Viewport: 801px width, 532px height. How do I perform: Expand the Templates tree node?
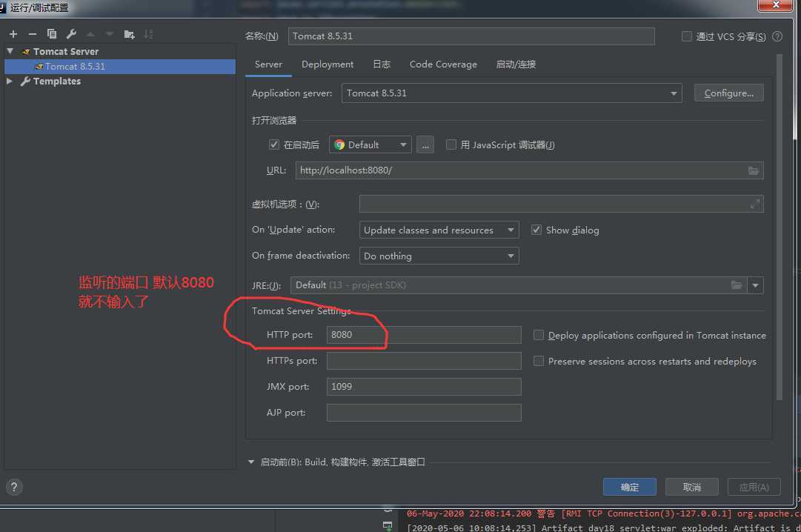click(x=9, y=81)
